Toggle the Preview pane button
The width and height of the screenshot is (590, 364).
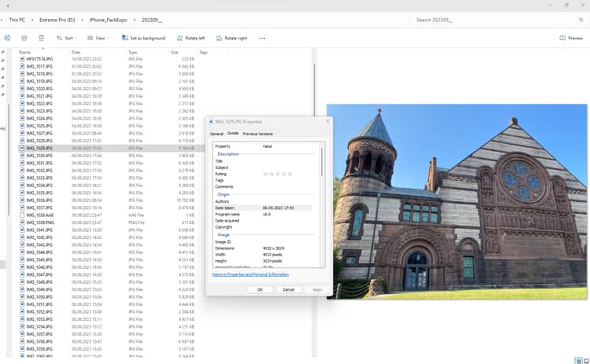[x=571, y=38]
